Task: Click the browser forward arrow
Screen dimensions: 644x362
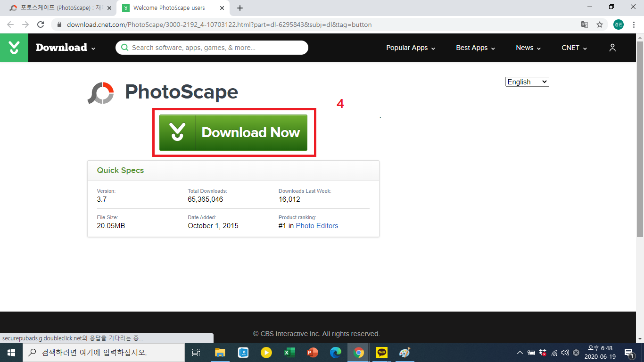Action: pyautogui.click(x=25, y=25)
